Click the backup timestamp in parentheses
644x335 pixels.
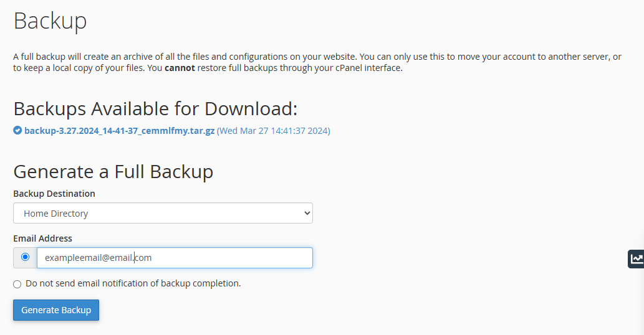pyautogui.click(x=273, y=131)
